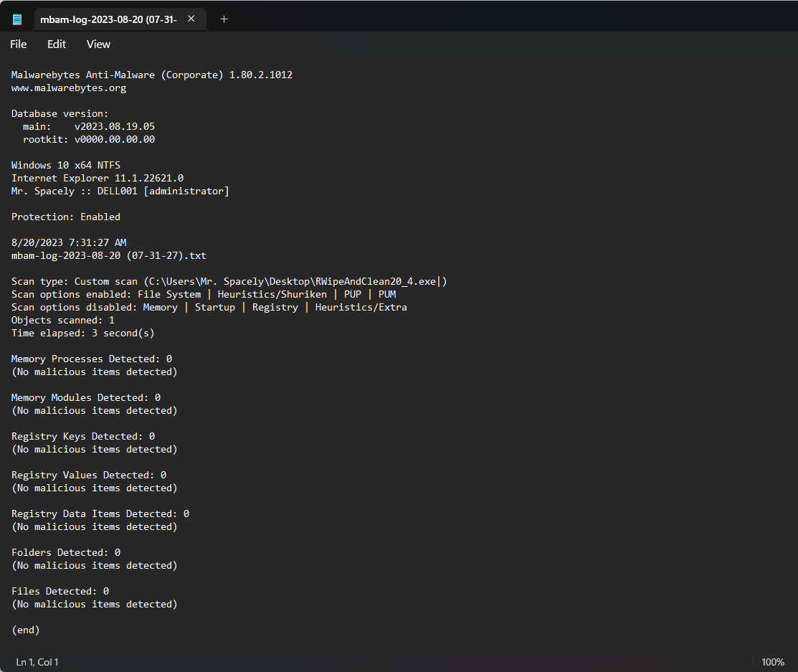Click the Notepad app icon in title bar

pyautogui.click(x=17, y=19)
